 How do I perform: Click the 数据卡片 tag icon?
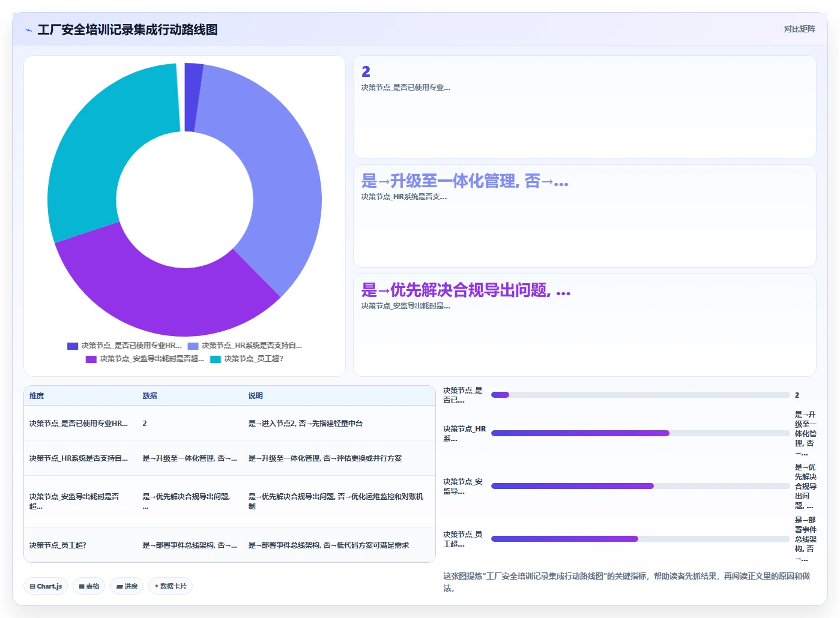(157, 586)
